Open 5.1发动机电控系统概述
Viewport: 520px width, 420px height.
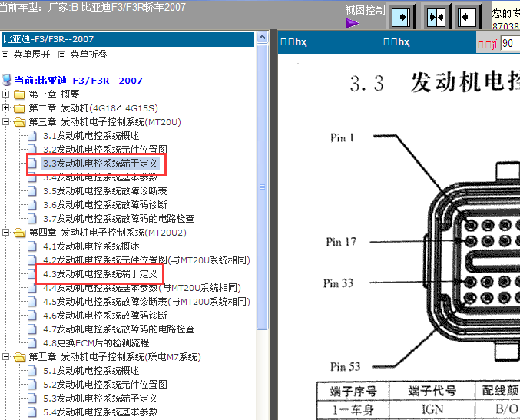click(x=91, y=371)
